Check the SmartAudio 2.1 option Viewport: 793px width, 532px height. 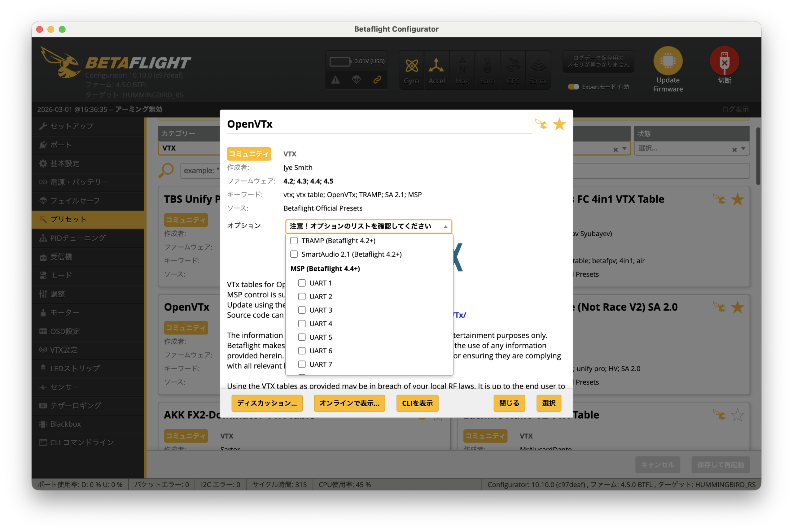(294, 254)
